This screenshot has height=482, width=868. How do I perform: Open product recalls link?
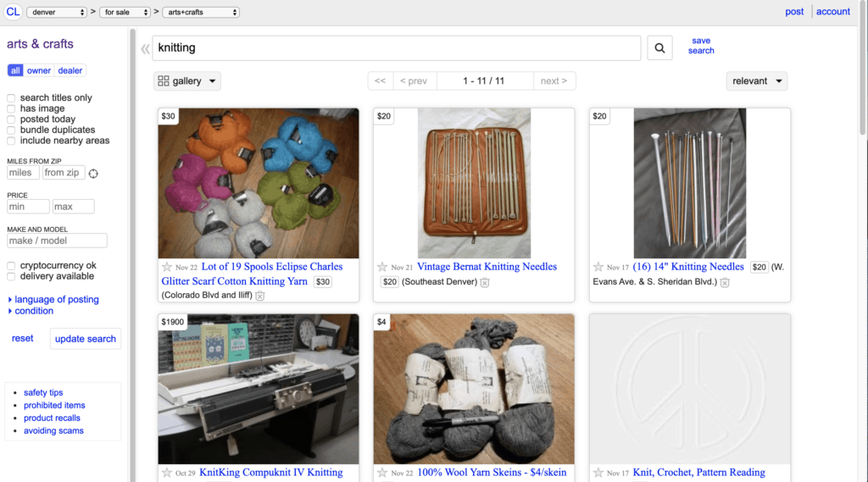(52, 418)
